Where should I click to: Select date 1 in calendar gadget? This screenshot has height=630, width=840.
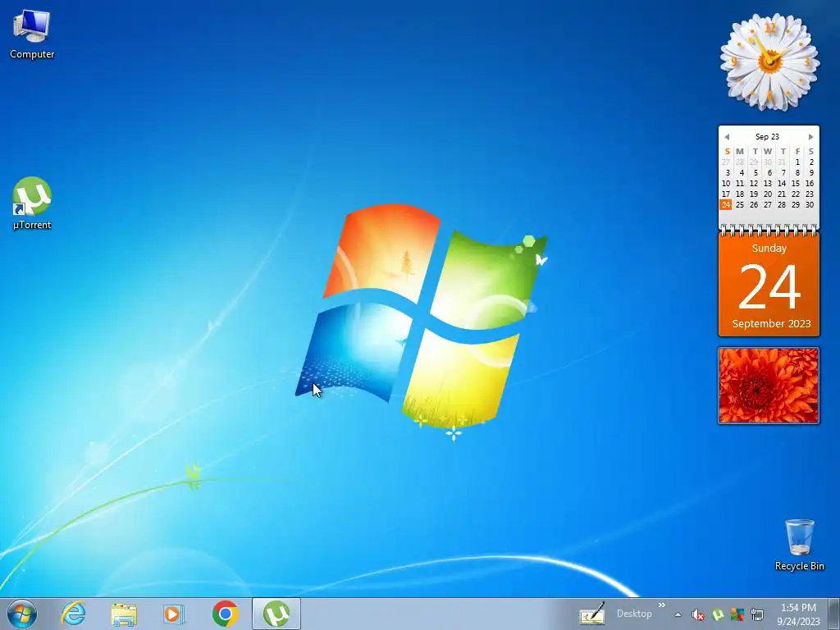[797, 162]
